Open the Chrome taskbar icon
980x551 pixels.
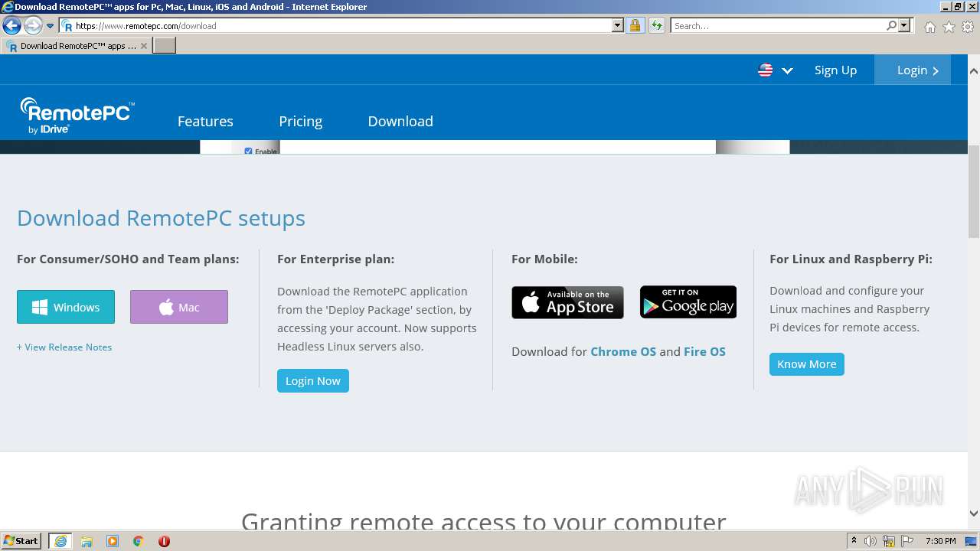139,541
